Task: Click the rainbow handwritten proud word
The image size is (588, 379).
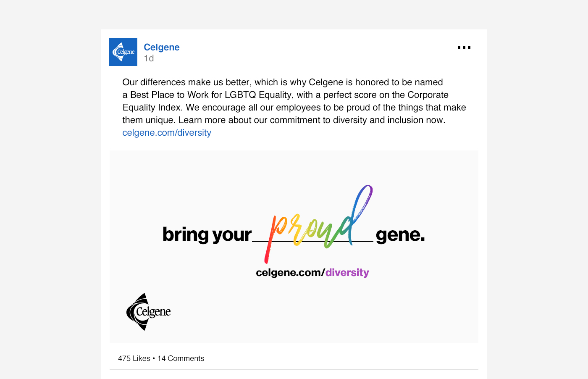Action: pos(318,224)
